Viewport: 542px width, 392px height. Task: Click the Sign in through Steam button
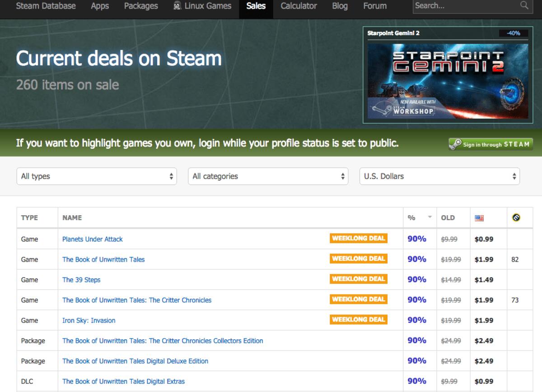click(x=490, y=144)
